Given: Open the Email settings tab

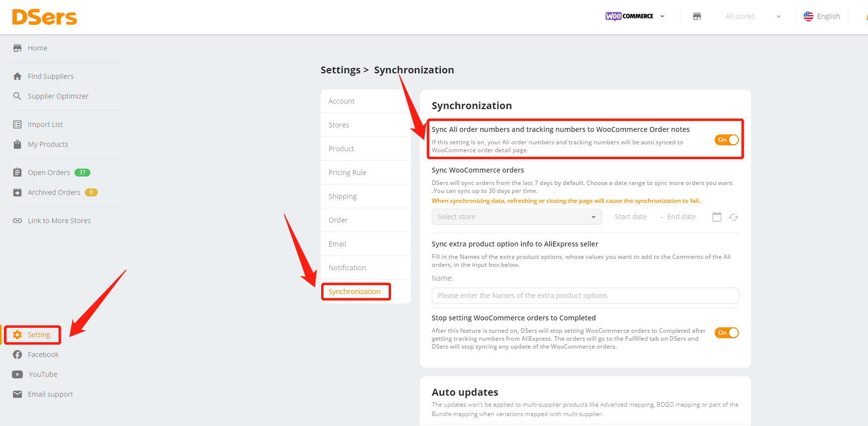Looking at the screenshot, I should [366, 244].
